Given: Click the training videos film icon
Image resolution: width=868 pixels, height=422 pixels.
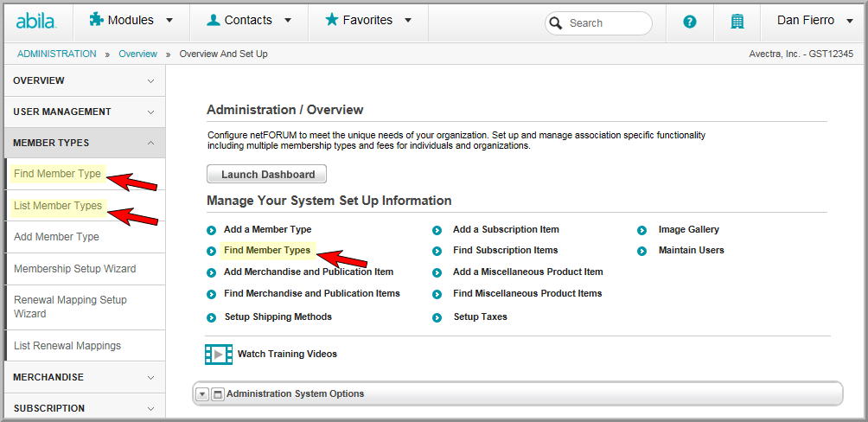Looking at the screenshot, I should [x=219, y=354].
